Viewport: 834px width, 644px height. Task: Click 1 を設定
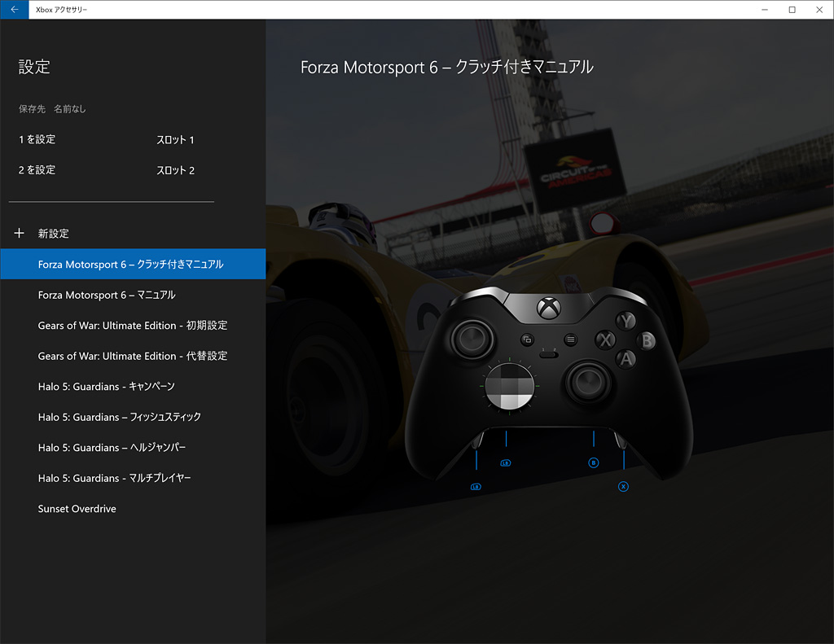pyautogui.click(x=37, y=139)
